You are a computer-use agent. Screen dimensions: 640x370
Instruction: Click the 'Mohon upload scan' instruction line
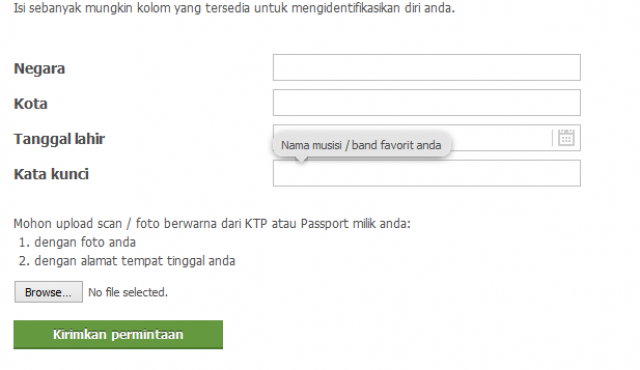212,224
